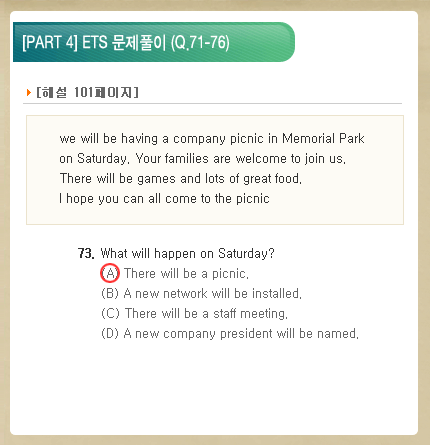Click 'A new network will be installed.'
Screen dimensions: 430x445
coord(213,294)
